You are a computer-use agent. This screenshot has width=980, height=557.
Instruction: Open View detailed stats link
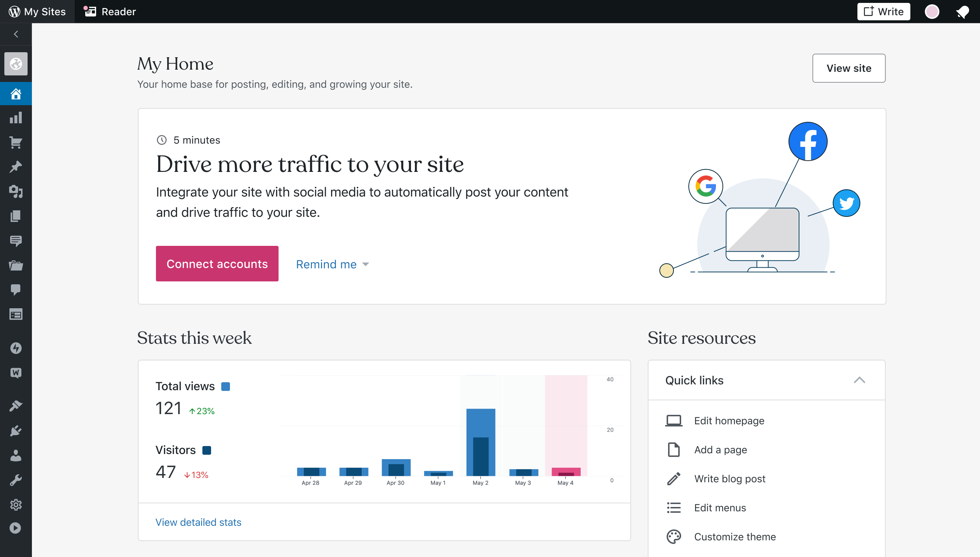tap(198, 522)
